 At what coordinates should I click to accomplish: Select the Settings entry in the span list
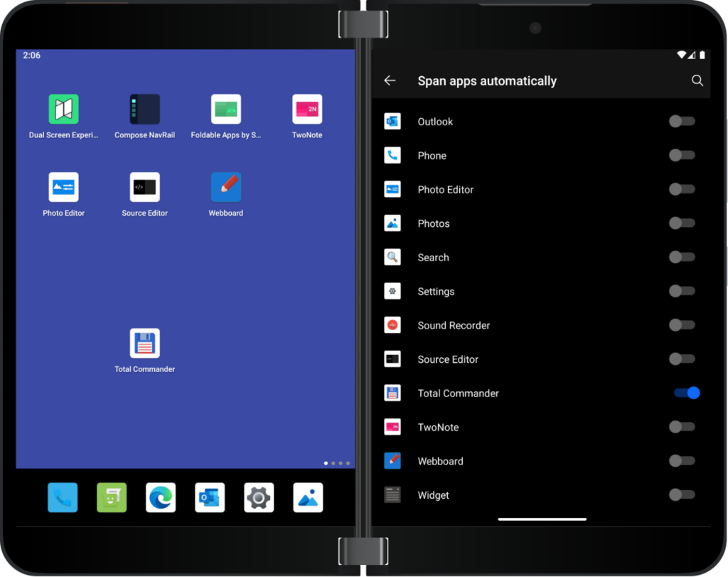pos(436,291)
